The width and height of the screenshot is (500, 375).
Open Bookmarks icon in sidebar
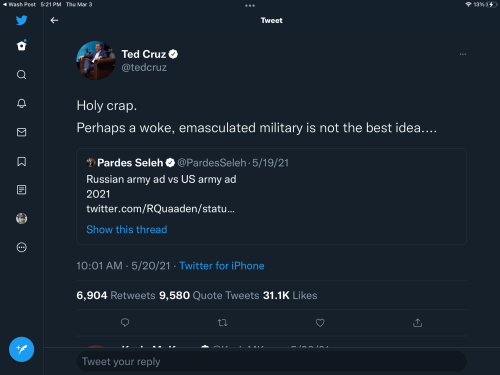click(x=22, y=162)
